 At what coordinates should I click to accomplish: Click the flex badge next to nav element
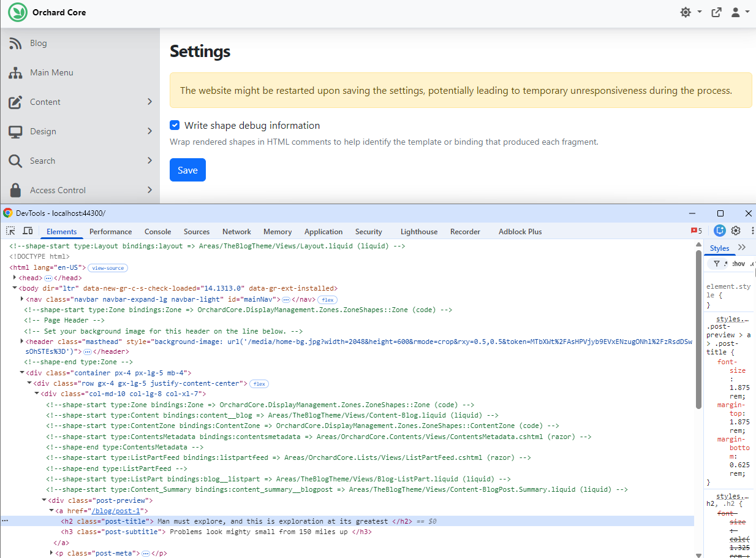pos(328,299)
